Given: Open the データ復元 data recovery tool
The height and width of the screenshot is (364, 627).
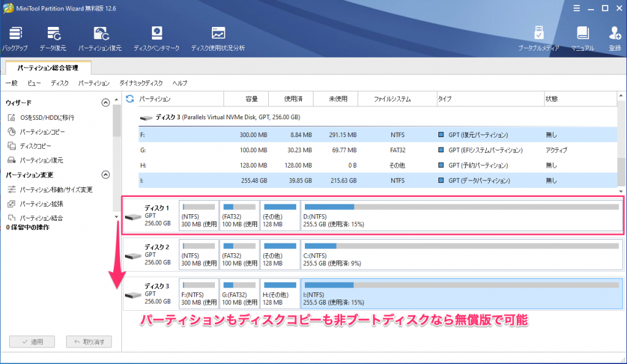Looking at the screenshot, I should click(53, 39).
